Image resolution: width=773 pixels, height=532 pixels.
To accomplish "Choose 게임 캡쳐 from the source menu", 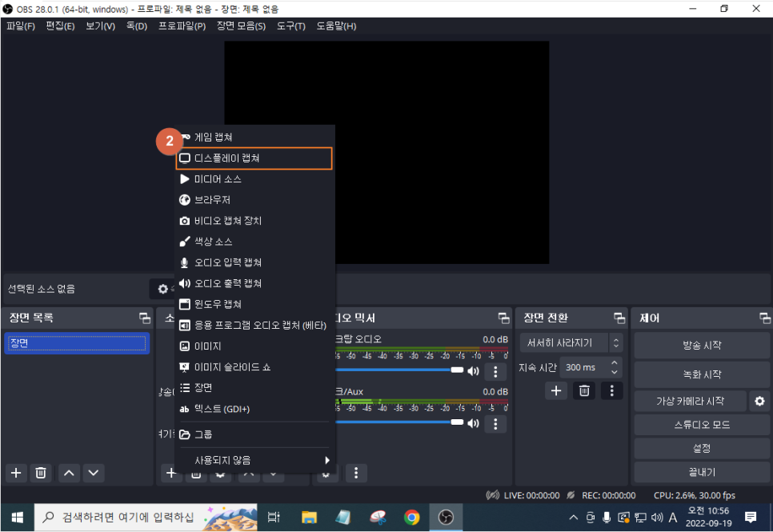I will [254, 137].
